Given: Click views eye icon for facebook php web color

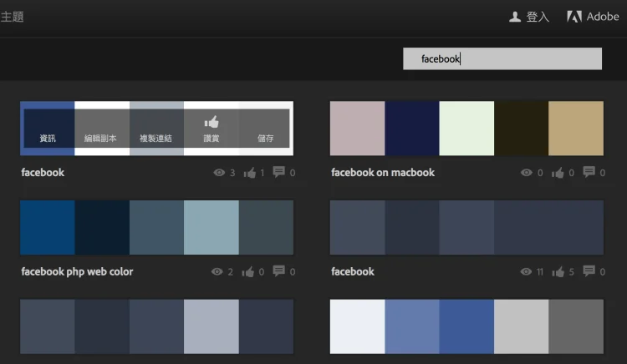Looking at the screenshot, I should coord(217,271).
